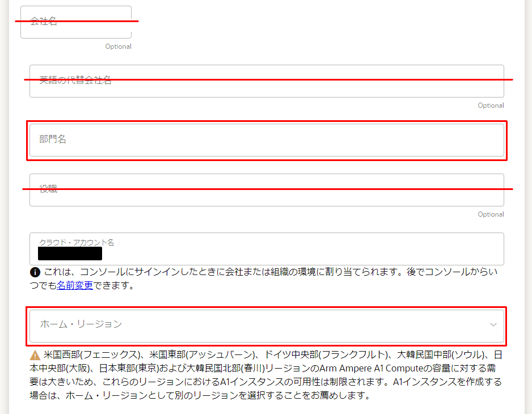
Task: Click the クラウド・アカウント名 floating label
Action: pos(77,242)
